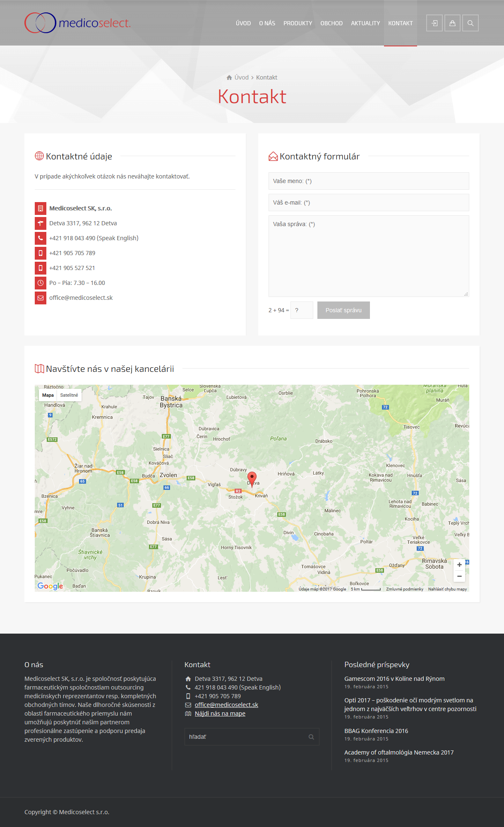Screen dimensions: 504x827
Task: Open the AKTUALITY menu item
Action: 365,23
